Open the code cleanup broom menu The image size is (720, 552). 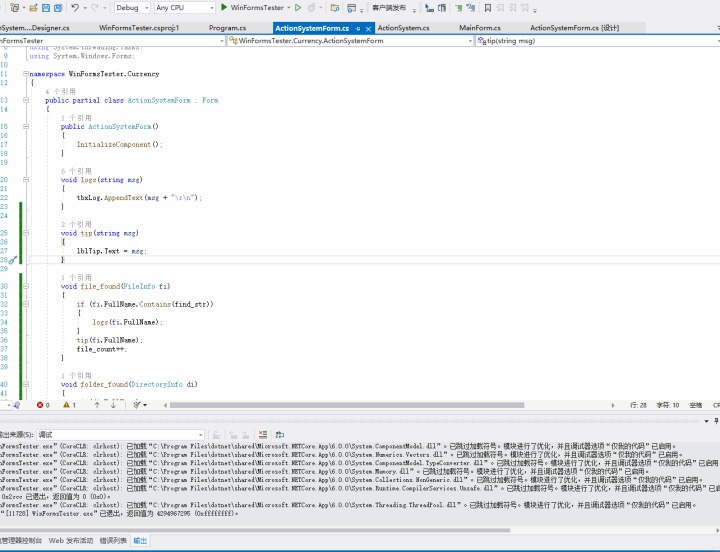140,405
